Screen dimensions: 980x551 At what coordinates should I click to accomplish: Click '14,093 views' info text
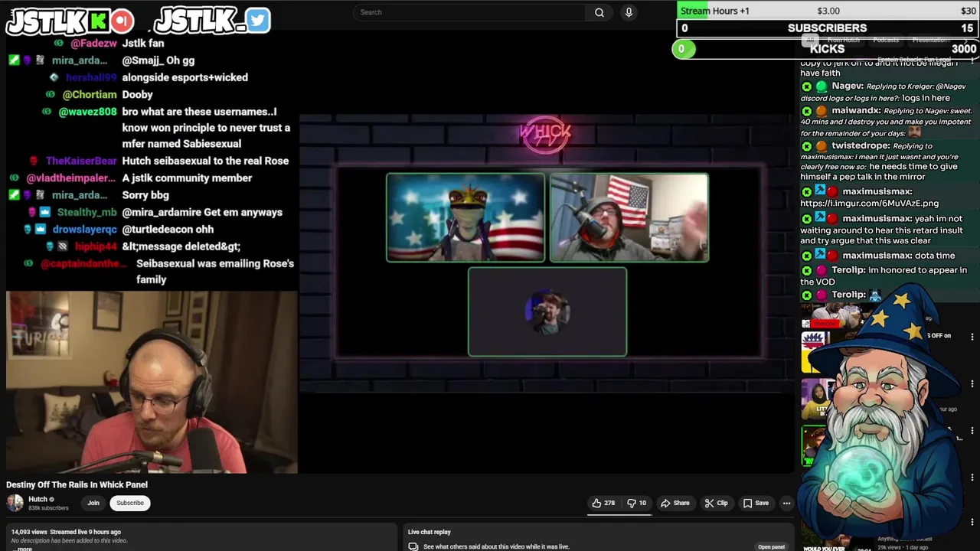[29, 532]
